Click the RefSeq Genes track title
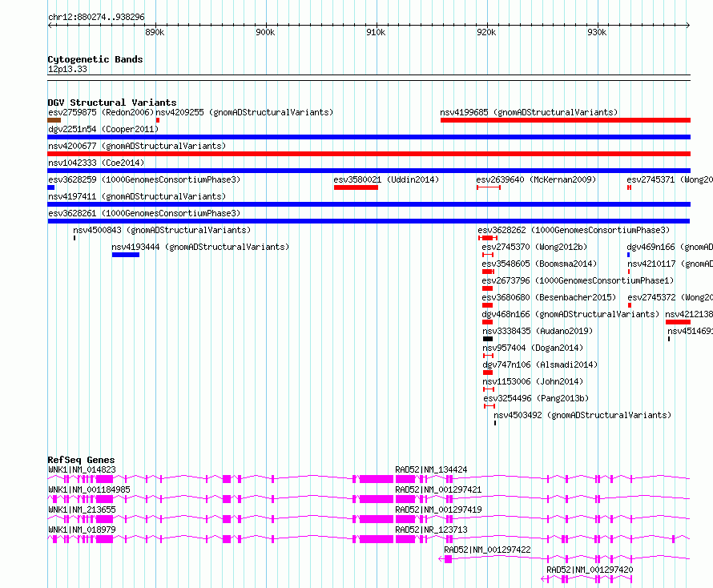 (81, 460)
